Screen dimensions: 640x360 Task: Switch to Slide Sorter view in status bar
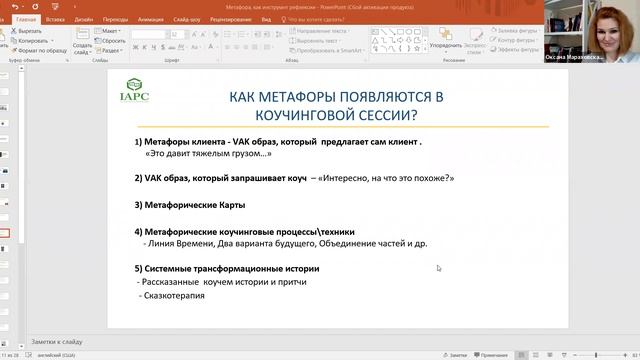(x=536, y=355)
